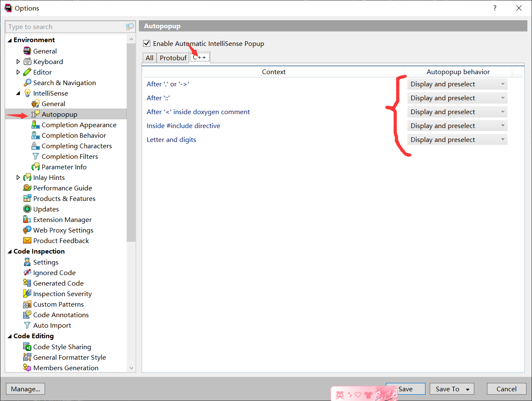Click the Inspection Severity icon
This screenshot has width=532, height=401.
(27, 294)
